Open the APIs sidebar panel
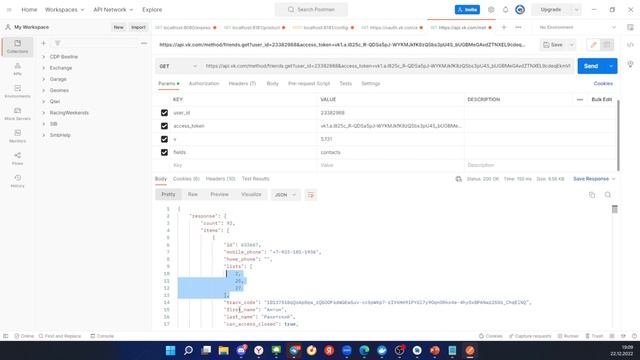Image resolution: width=640 pixels, height=360 pixels. click(x=17, y=69)
